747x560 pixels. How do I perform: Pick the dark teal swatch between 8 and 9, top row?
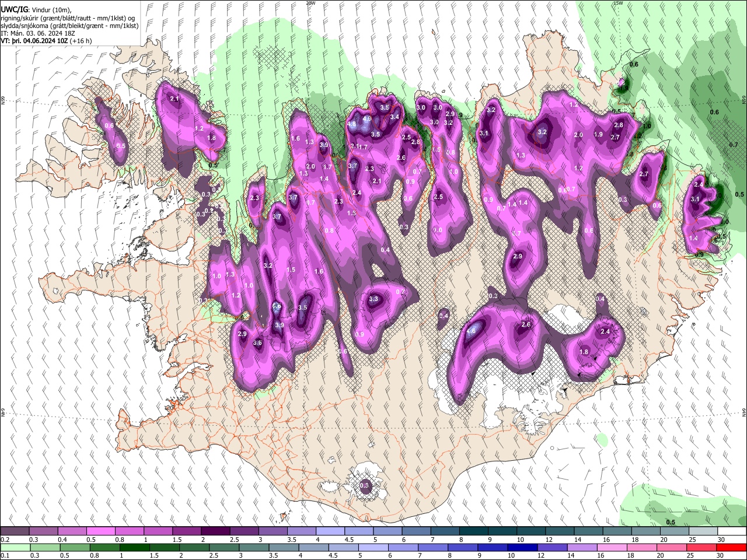coord(474,531)
